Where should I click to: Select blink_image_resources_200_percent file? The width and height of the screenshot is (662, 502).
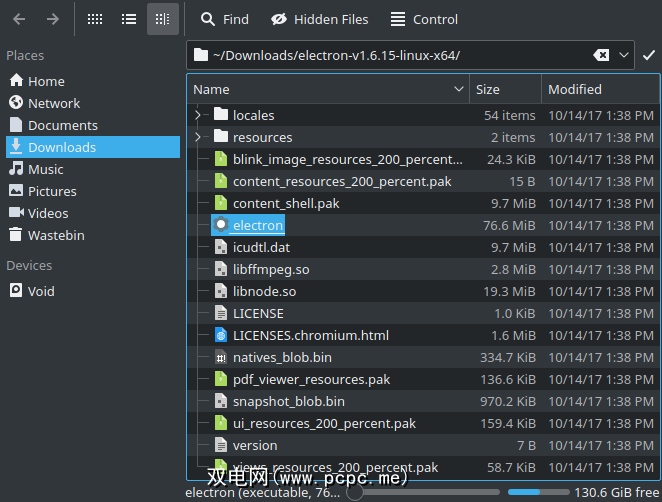[348, 159]
